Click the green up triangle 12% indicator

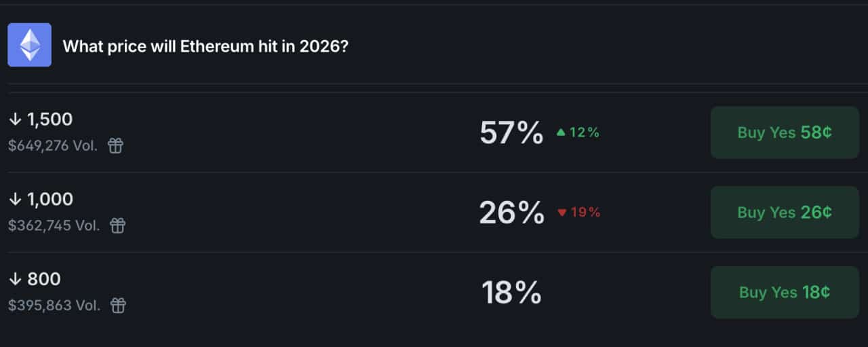(x=578, y=132)
